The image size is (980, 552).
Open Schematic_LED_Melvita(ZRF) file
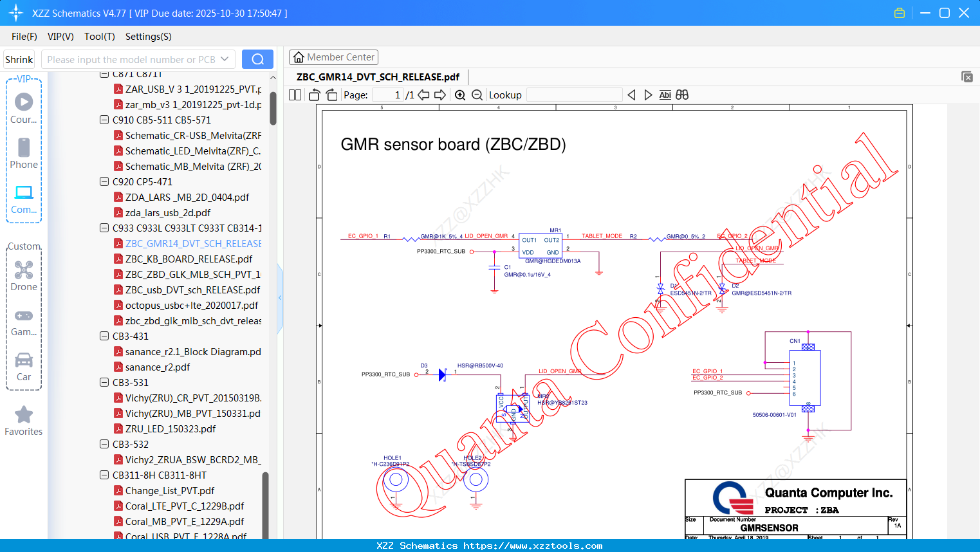pyautogui.click(x=193, y=151)
